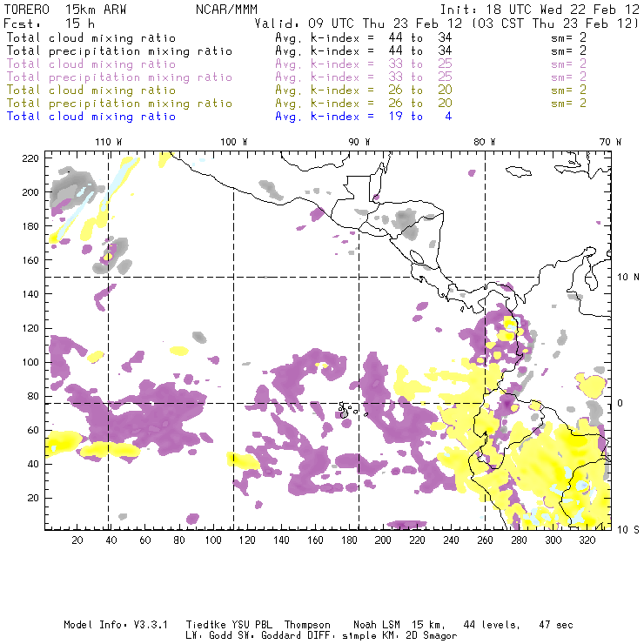Select the "0" equator latitude label
644x644 pixels.
621,403
